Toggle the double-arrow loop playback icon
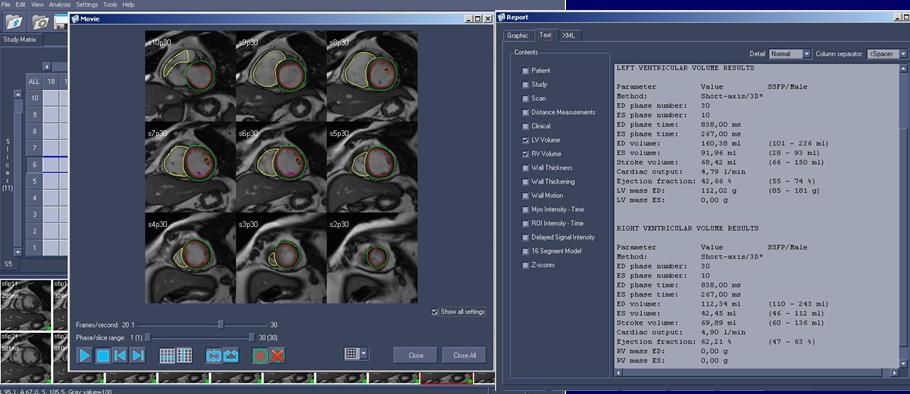Image resolution: width=910 pixels, height=394 pixels. [214, 355]
